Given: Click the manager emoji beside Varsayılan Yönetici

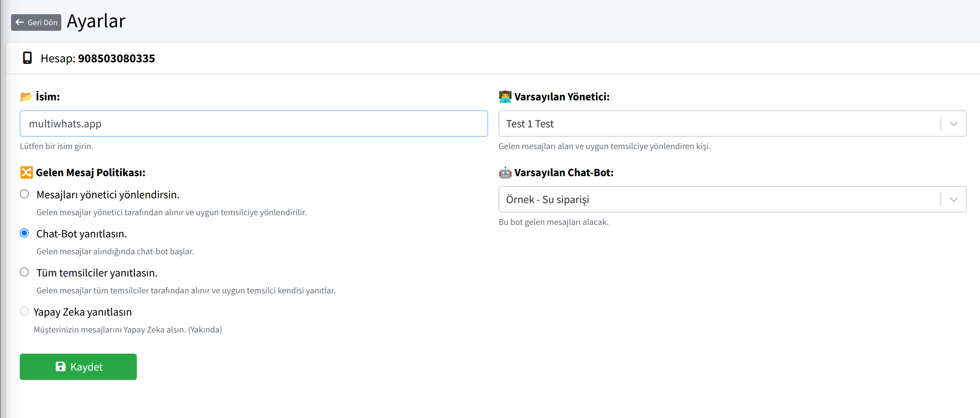Looking at the screenshot, I should click(x=505, y=97).
